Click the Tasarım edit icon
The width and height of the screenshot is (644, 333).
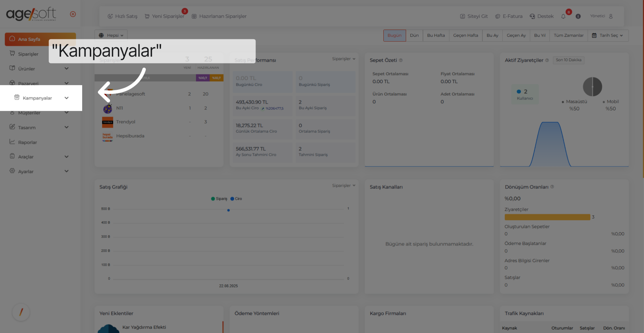point(12,127)
